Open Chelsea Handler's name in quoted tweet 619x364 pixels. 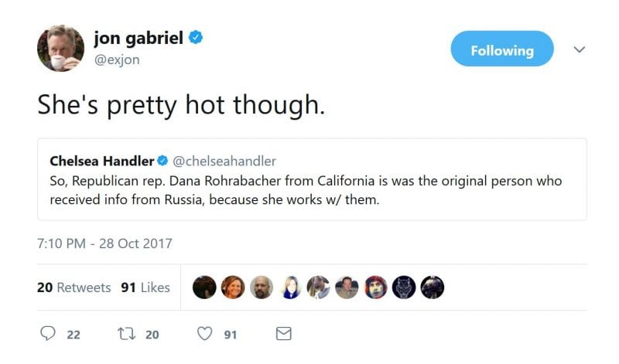(x=101, y=161)
